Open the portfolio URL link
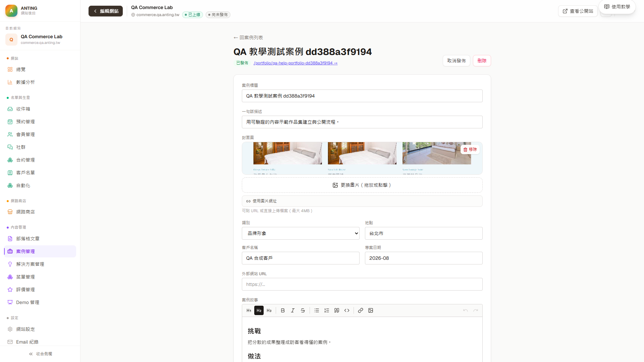644x362 pixels. tap(296, 63)
